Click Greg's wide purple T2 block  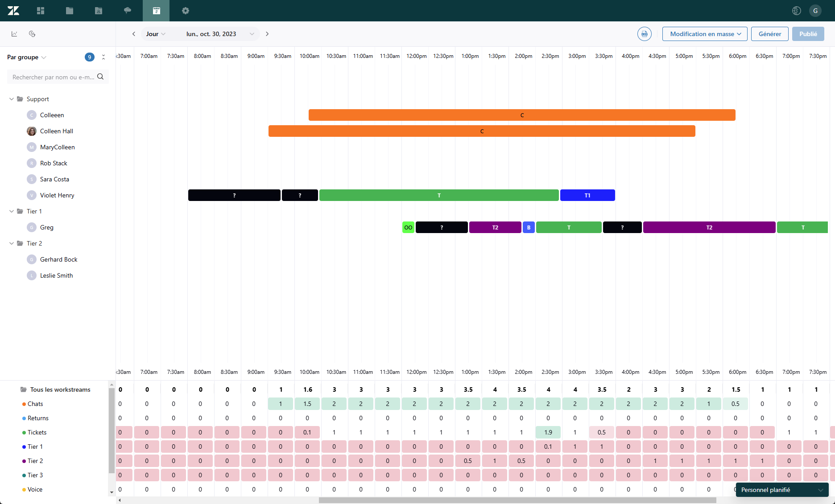[709, 227]
